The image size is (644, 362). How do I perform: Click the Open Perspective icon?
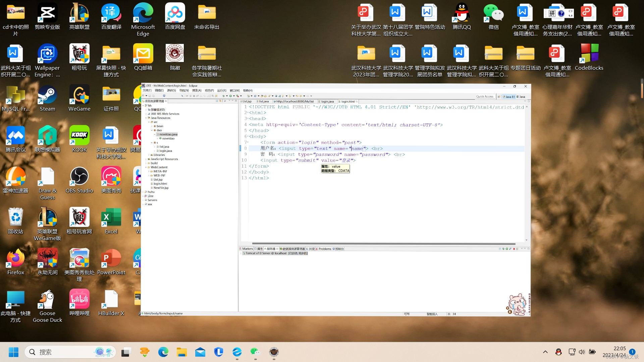499,97
